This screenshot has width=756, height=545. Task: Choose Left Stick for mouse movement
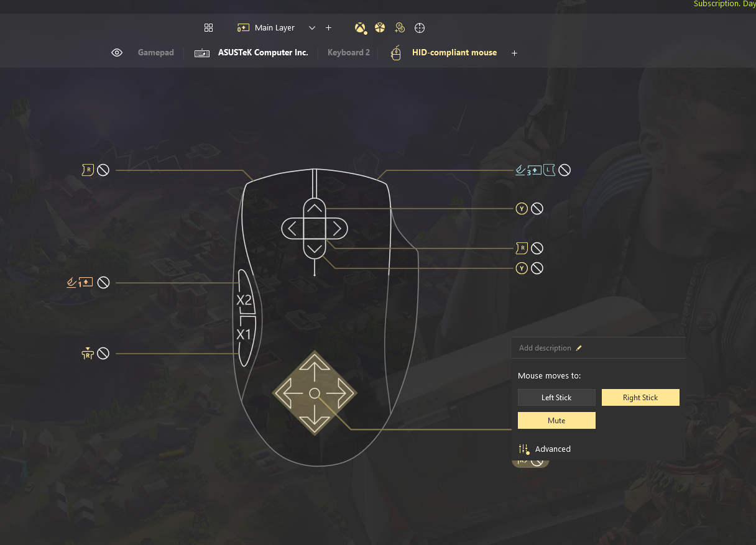click(x=556, y=397)
